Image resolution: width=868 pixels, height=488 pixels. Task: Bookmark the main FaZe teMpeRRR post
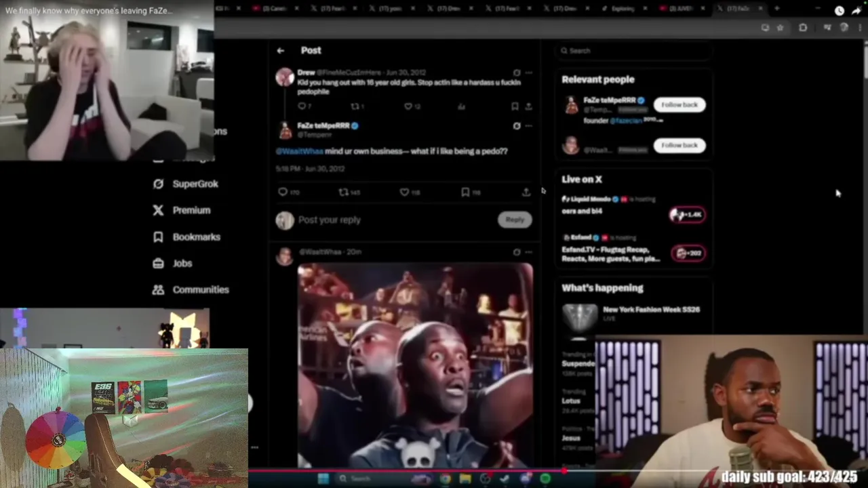pyautogui.click(x=465, y=192)
